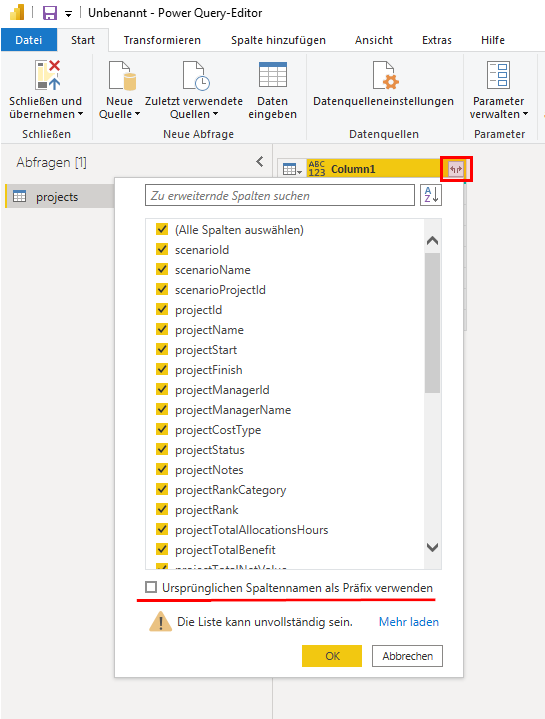Open Schließen und übernehmen dropdown arrow
Screen dimensions: 545x719
coord(81,114)
